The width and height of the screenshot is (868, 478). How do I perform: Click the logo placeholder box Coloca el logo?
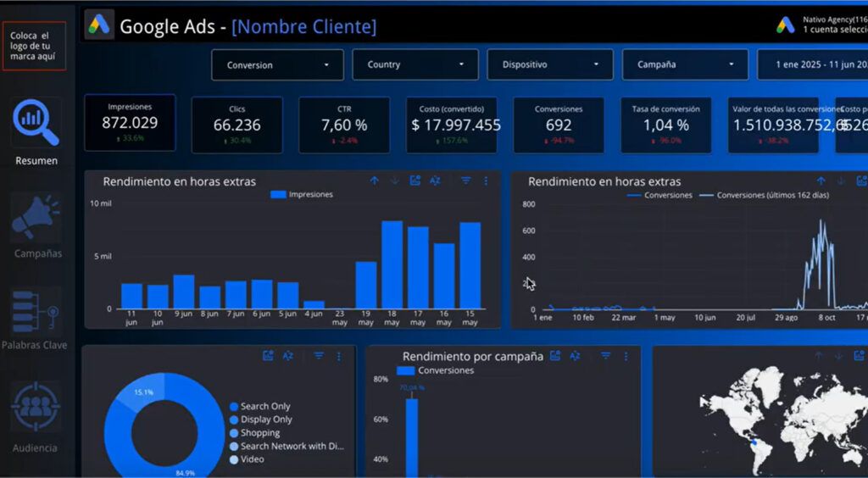point(34,46)
